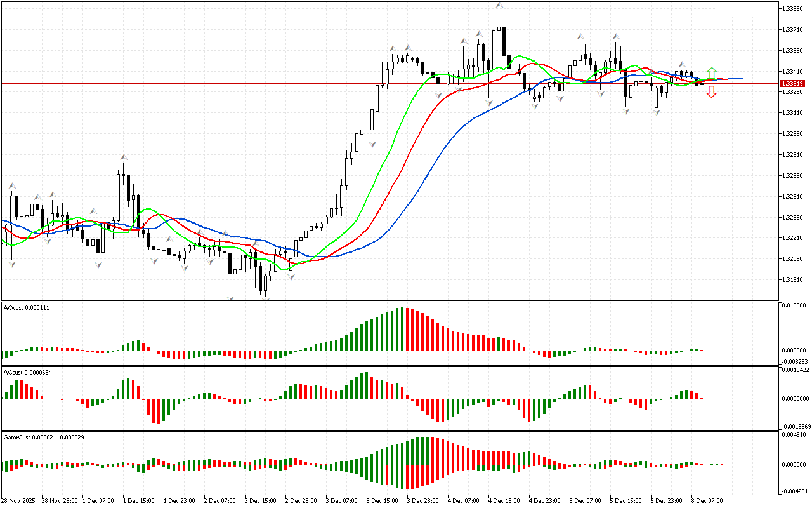Click the AO scale value -0.003233
812x508 pixels.
[x=794, y=361]
